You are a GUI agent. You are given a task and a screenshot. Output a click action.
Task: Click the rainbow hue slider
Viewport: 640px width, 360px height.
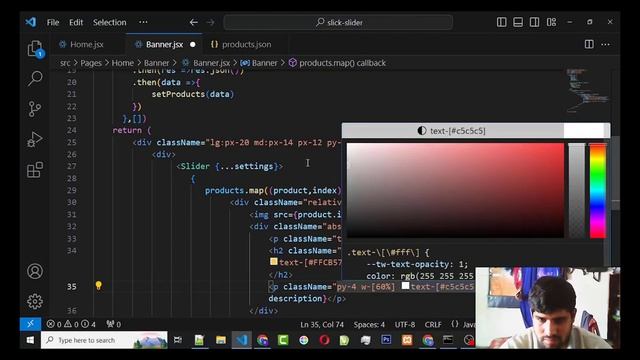click(598, 190)
